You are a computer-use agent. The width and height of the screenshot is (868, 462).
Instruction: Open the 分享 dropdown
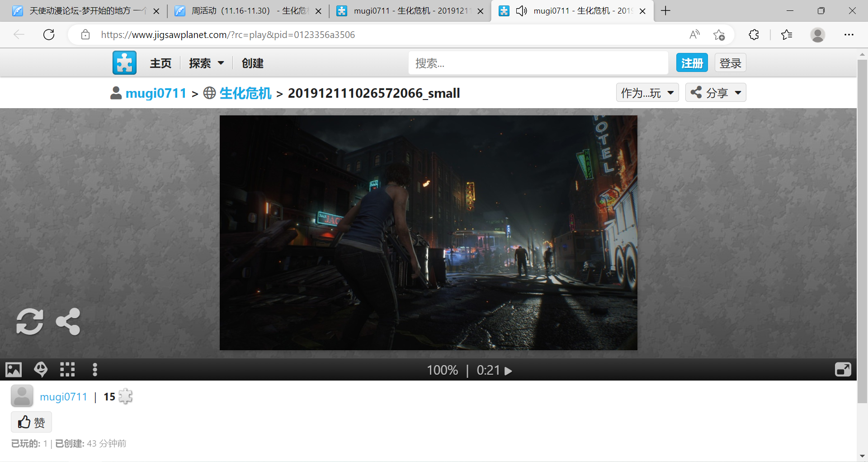716,93
